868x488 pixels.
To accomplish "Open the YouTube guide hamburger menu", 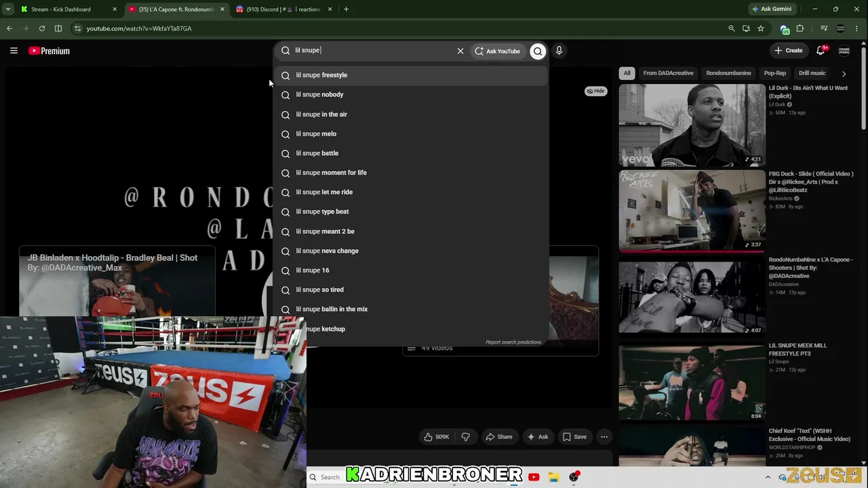I will coord(14,51).
